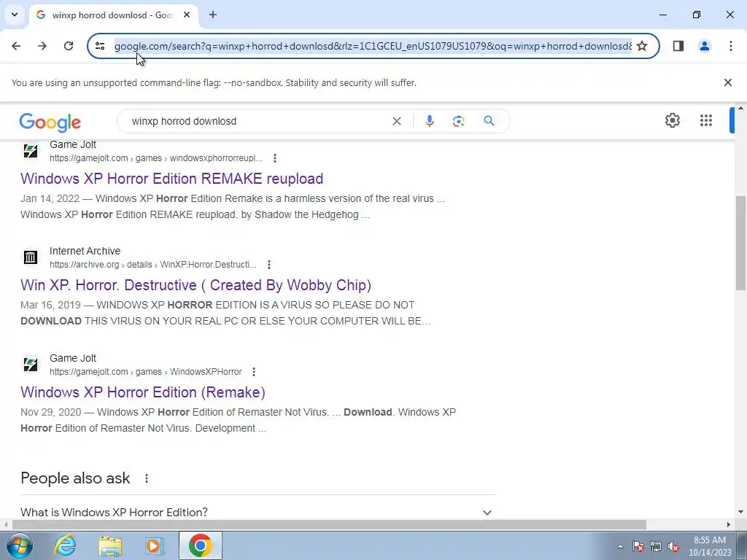The height and width of the screenshot is (560, 747).
Task: Open 'Windows XP Horror Edition REMAKE reupload' result
Action: pos(172,179)
